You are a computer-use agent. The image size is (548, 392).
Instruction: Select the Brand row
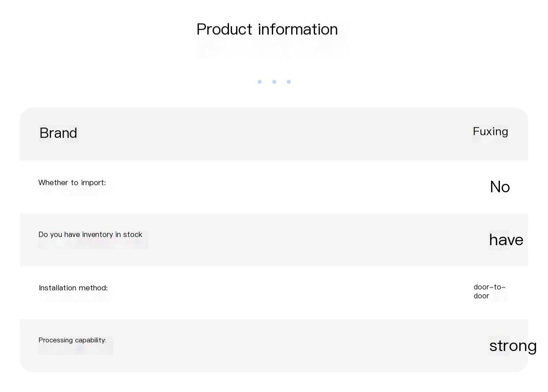click(x=274, y=134)
